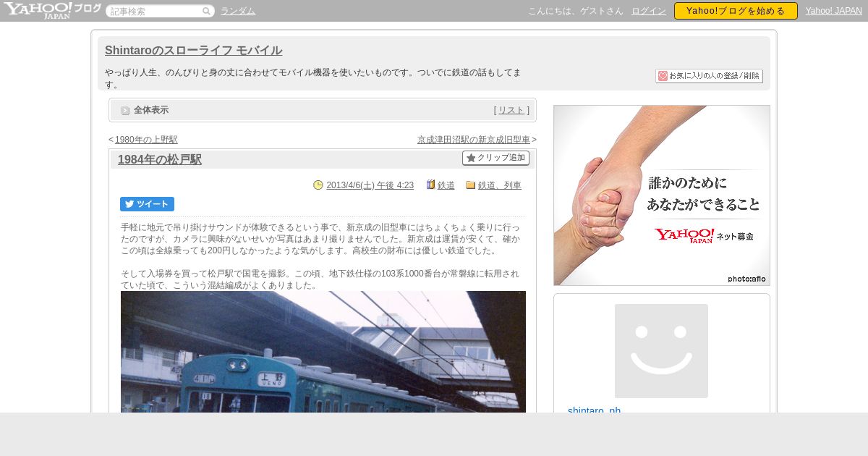
Task: Click the folder icon next to 鉄道、列車
Action: pyautogui.click(x=470, y=185)
